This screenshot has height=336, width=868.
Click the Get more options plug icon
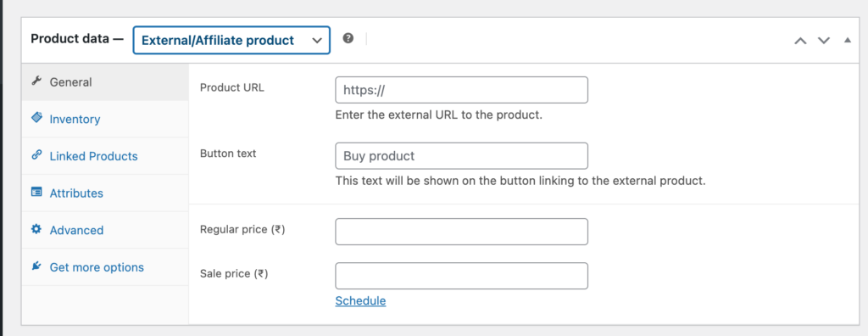click(36, 266)
